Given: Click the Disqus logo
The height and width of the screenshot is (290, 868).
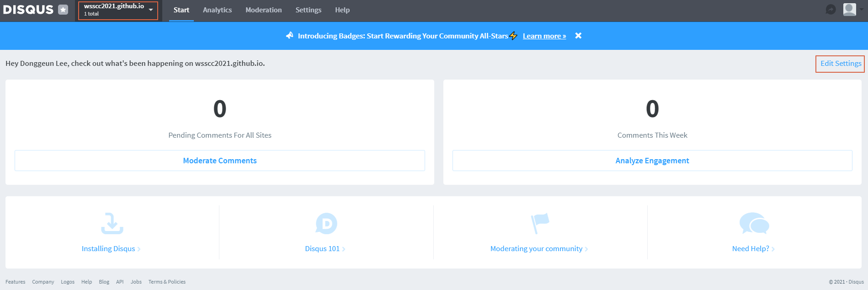Looking at the screenshot, I should pos(28,10).
